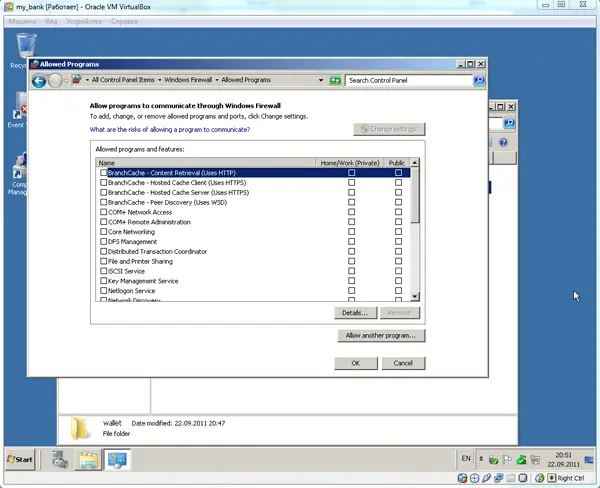This screenshot has width=600, height=488.
Task: Sort by the Name column header
Action: coord(205,163)
